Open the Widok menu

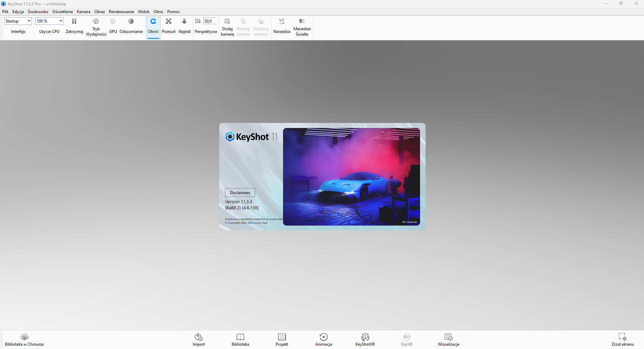pos(144,12)
